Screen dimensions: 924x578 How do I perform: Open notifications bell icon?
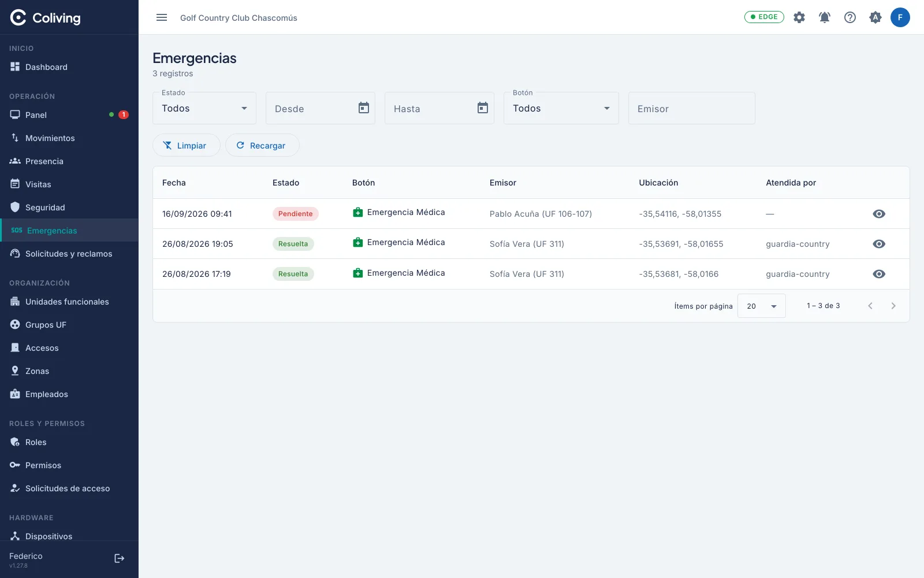(x=825, y=17)
